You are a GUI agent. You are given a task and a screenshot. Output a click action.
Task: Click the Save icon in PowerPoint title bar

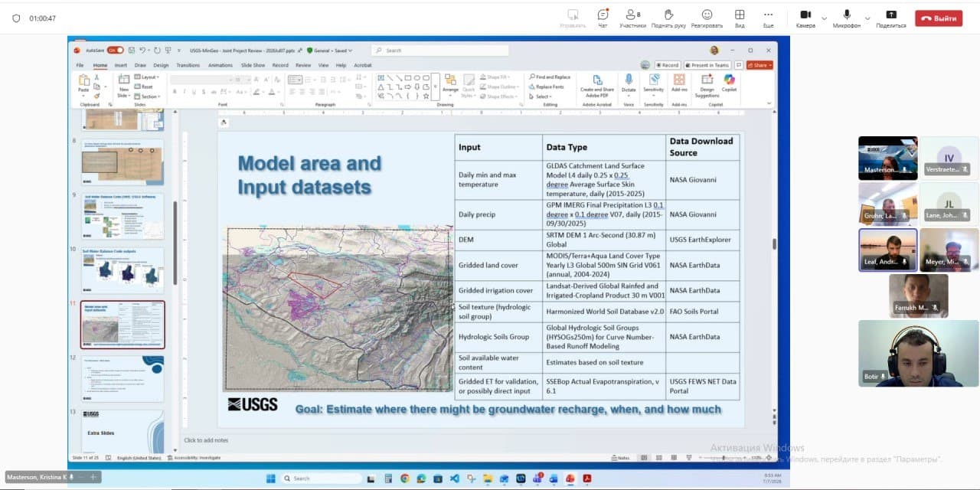pos(132,50)
